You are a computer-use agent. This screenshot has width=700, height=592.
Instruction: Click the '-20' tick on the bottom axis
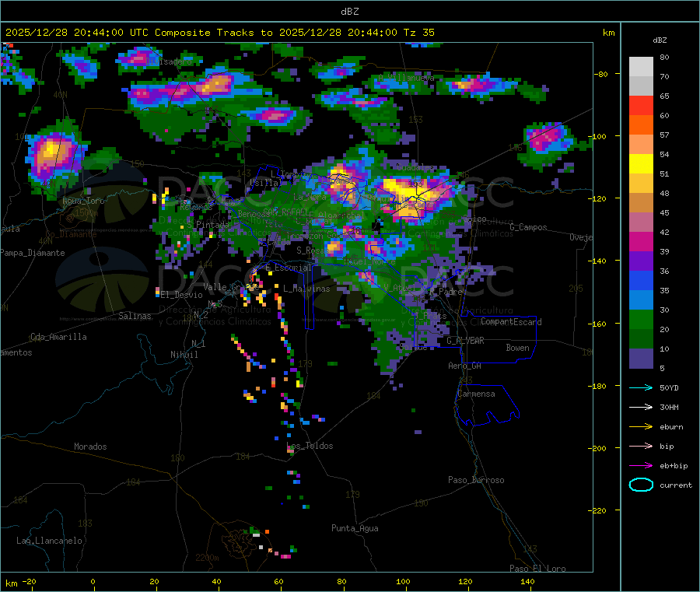tap(30, 581)
